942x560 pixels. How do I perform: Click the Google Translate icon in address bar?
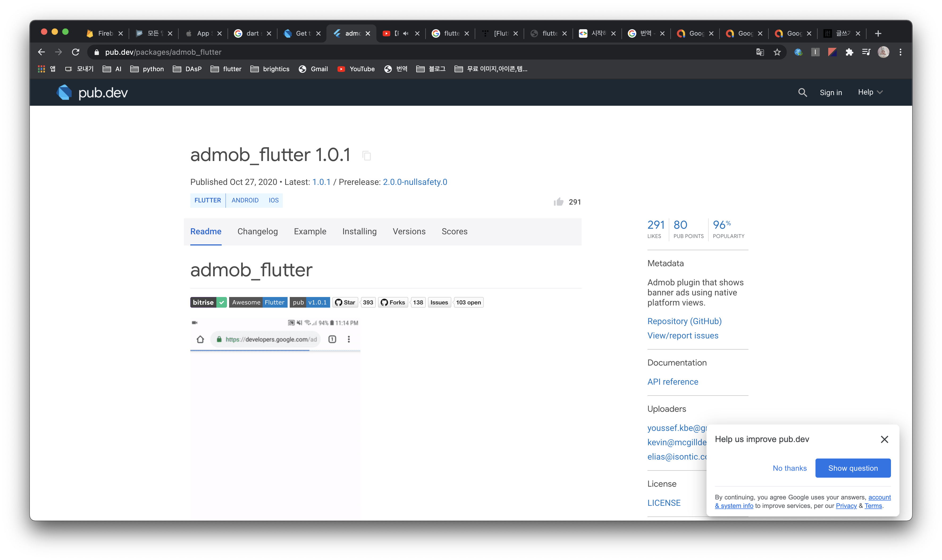pos(760,52)
